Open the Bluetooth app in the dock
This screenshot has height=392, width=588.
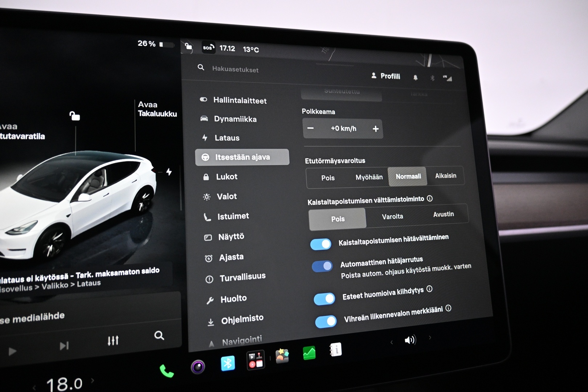[x=228, y=363]
